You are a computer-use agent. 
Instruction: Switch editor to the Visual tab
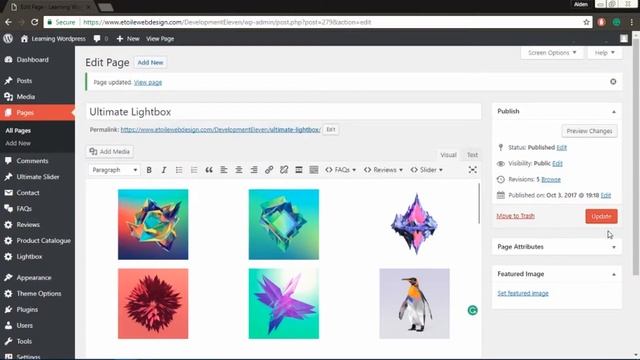[448, 155]
